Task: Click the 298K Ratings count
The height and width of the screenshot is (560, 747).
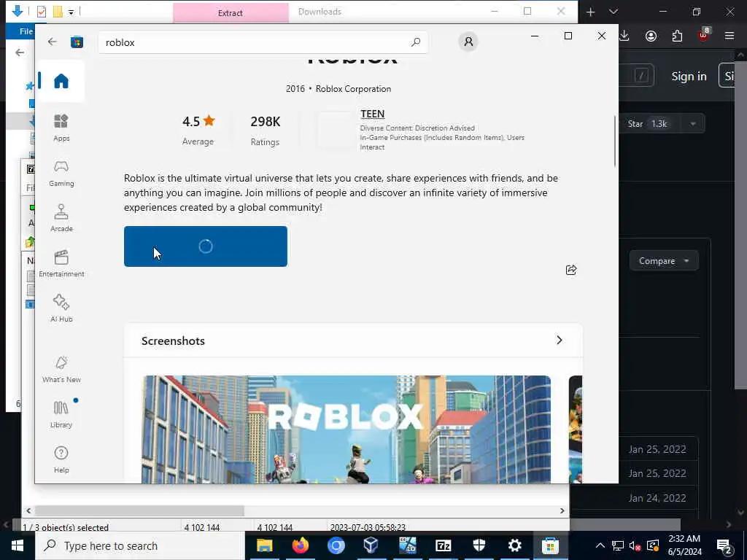Action: click(x=265, y=130)
